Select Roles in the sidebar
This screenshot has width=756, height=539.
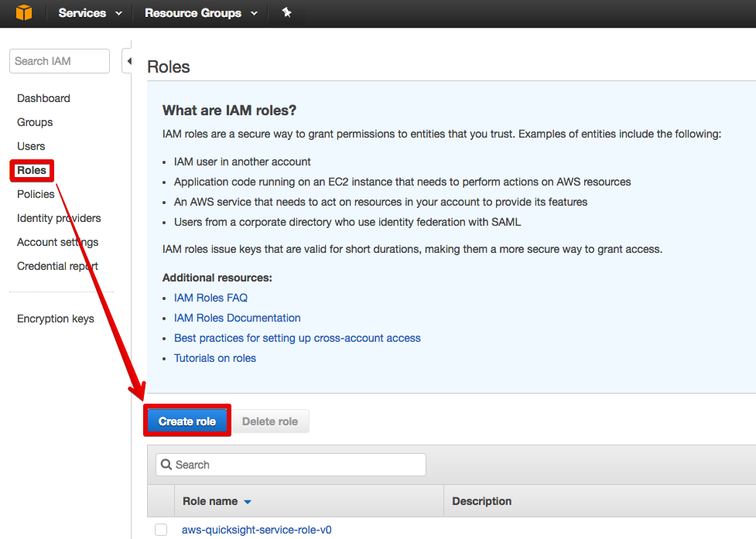(32, 170)
